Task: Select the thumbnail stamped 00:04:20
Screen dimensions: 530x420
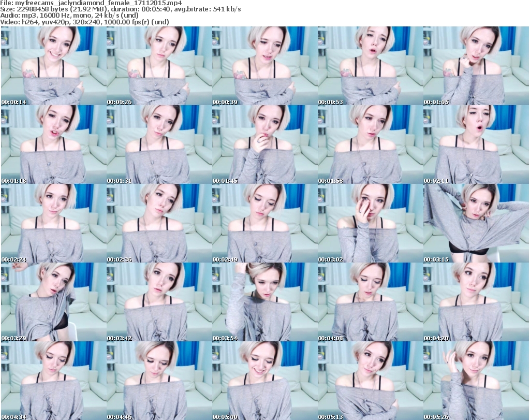Action: coord(476,302)
